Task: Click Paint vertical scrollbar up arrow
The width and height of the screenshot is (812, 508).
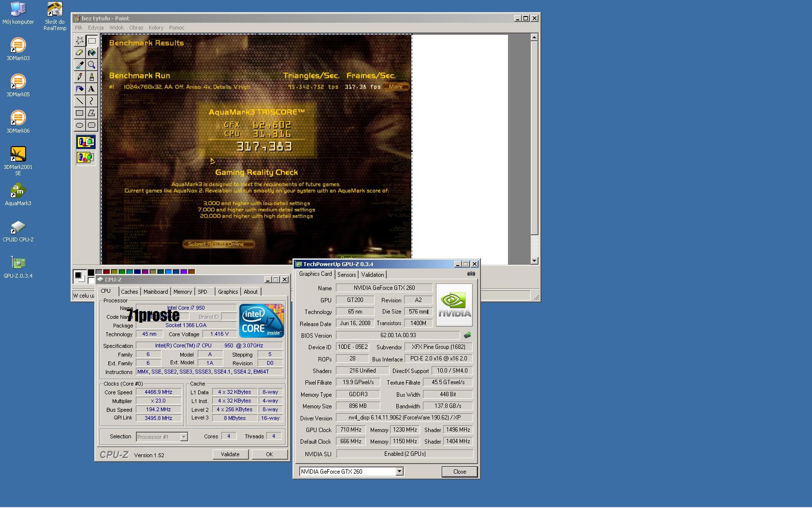Action: point(534,37)
